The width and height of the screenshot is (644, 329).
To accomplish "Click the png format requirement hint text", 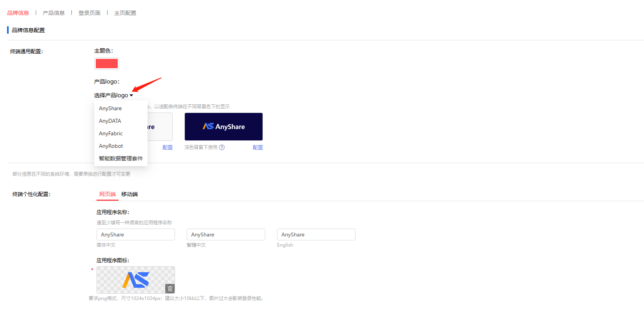I will [177, 298].
